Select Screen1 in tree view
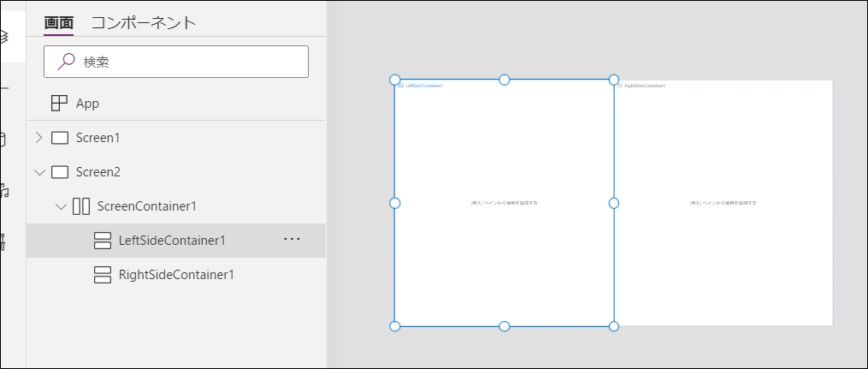868x369 pixels. 176,138
